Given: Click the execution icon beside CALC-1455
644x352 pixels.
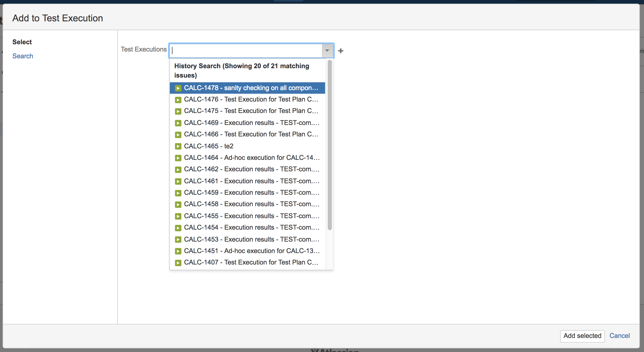Looking at the screenshot, I should point(178,216).
